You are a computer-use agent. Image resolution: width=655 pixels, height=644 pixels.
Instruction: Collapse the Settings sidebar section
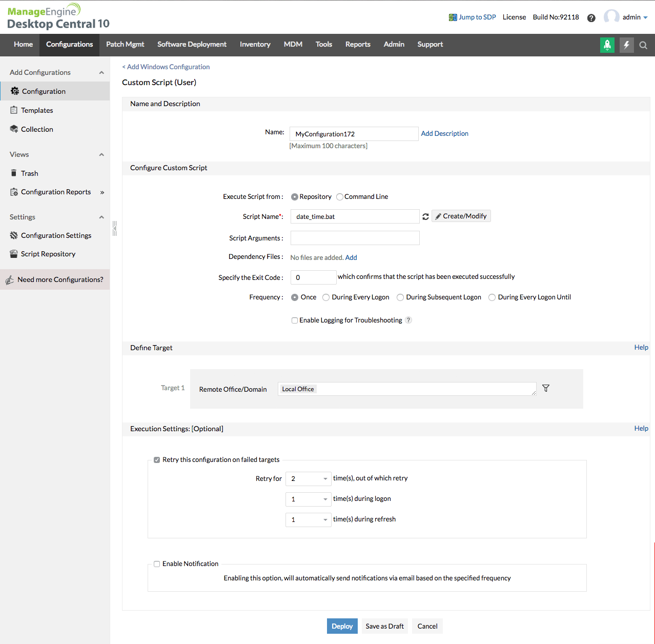(101, 217)
